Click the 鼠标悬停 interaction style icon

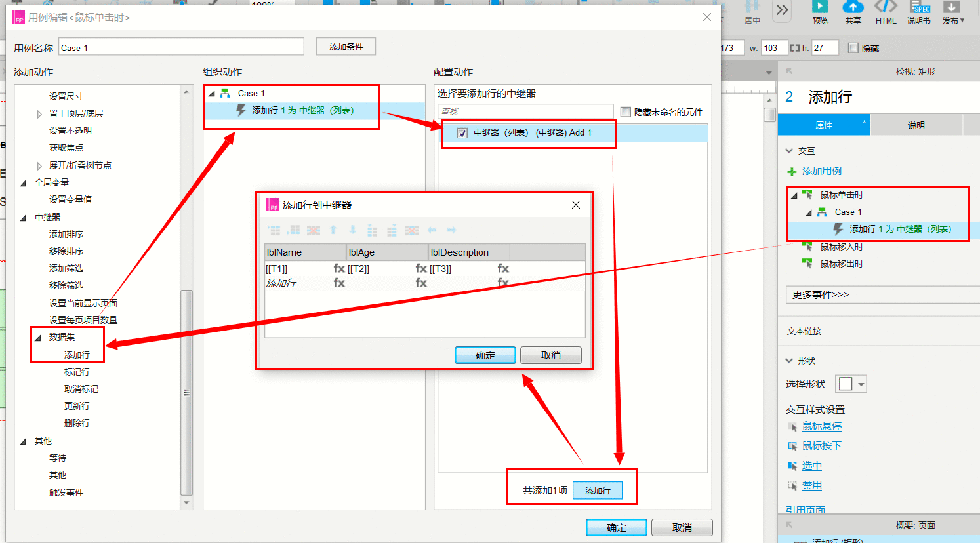[x=792, y=427]
